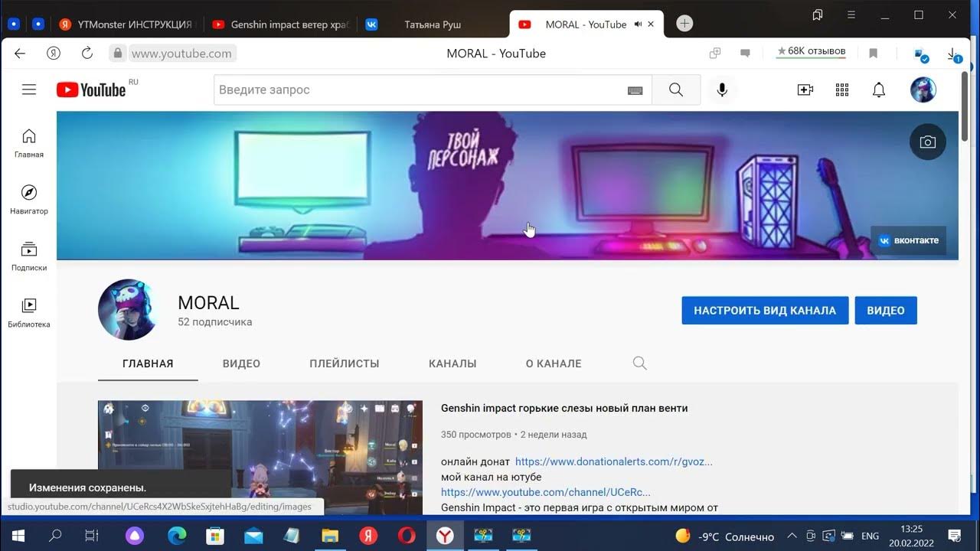Play the featured Genshin impact video thumbnail

click(260, 458)
